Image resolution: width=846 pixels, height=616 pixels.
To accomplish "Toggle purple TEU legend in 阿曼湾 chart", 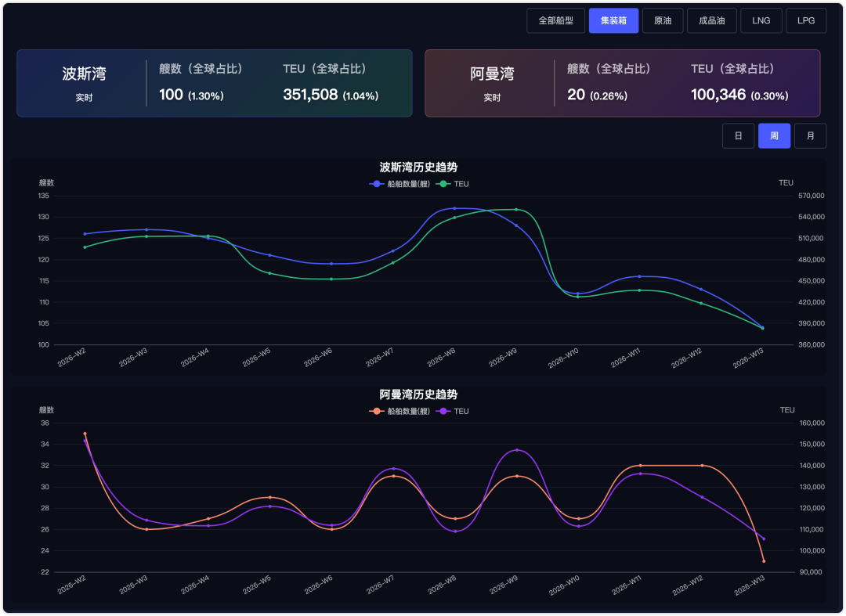I will (454, 411).
